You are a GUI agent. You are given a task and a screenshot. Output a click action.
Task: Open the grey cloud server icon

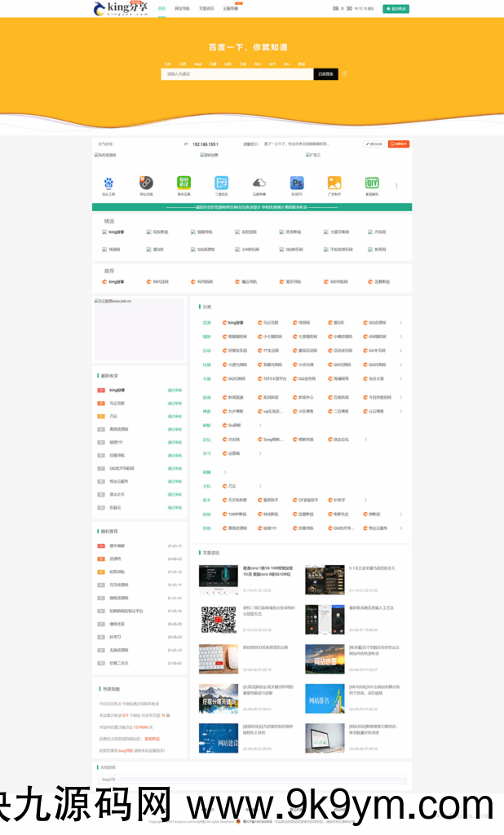[x=259, y=183]
